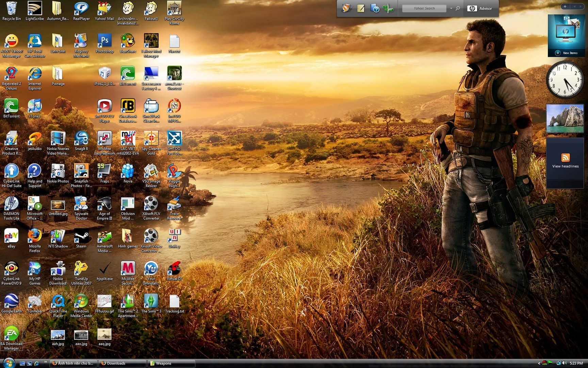Screen dimensions: 588x368
Task: Select the SnagIt 8 shortcut
Action: click(81, 141)
